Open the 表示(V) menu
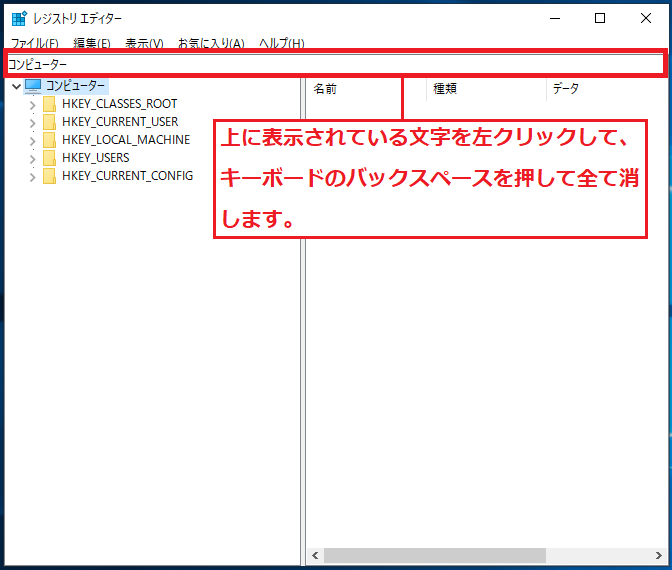672x570 pixels. [x=144, y=43]
